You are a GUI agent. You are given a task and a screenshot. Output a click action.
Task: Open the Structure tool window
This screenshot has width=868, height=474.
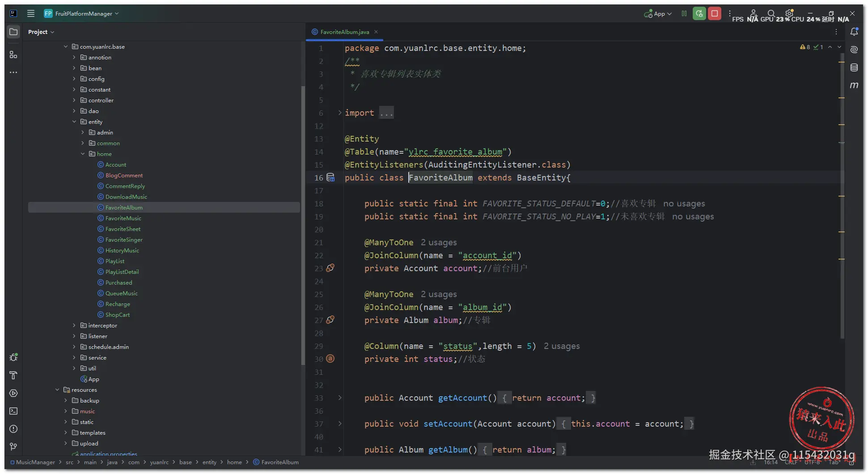click(13, 55)
